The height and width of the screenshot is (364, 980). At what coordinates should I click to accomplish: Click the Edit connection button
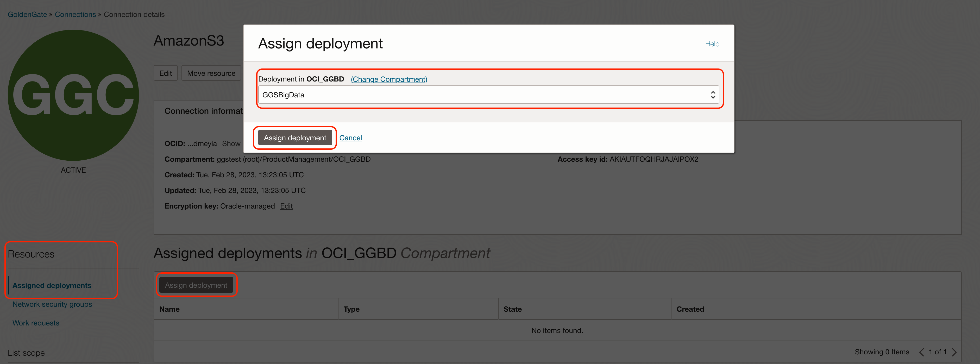(166, 73)
